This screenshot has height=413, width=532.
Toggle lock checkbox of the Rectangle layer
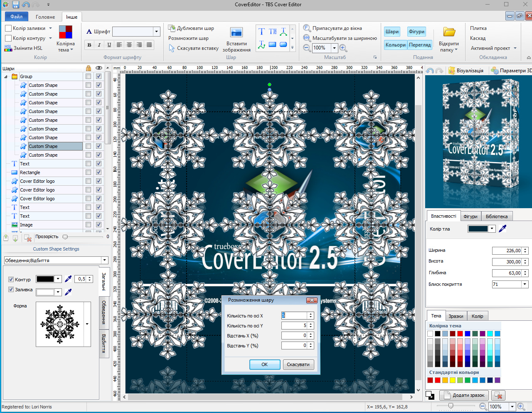point(88,172)
